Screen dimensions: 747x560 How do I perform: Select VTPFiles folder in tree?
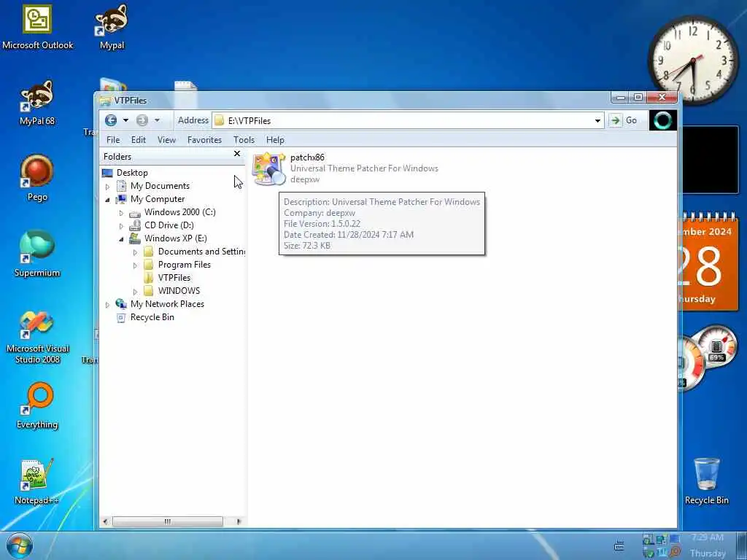[x=174, y=278]
